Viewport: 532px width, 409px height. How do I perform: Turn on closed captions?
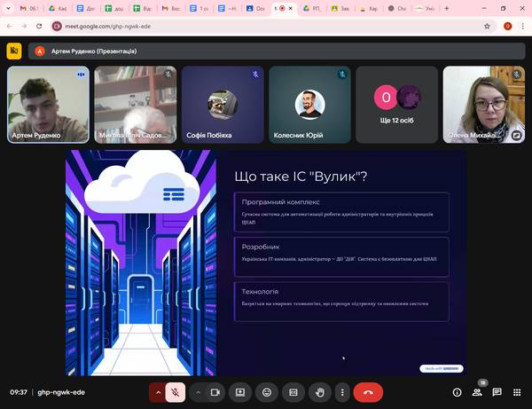(x=293, y=391)
